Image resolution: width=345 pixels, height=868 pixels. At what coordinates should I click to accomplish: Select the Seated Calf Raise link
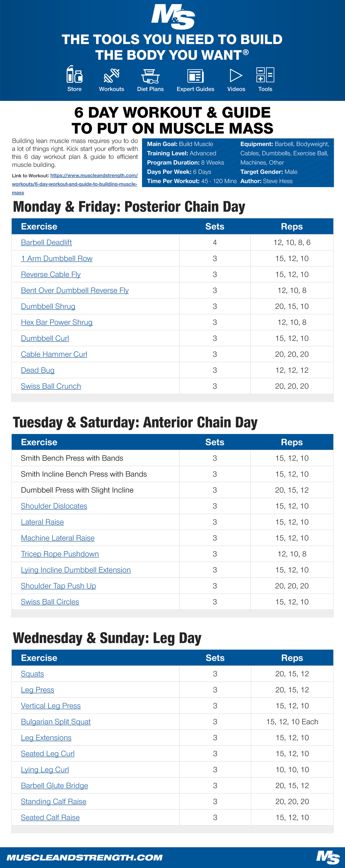pos(50,817)
